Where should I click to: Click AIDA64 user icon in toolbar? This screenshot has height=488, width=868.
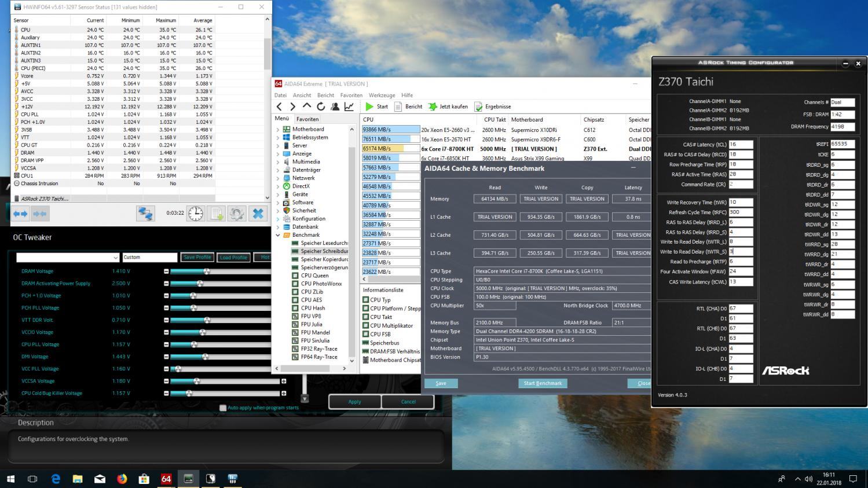pos(335,107)
